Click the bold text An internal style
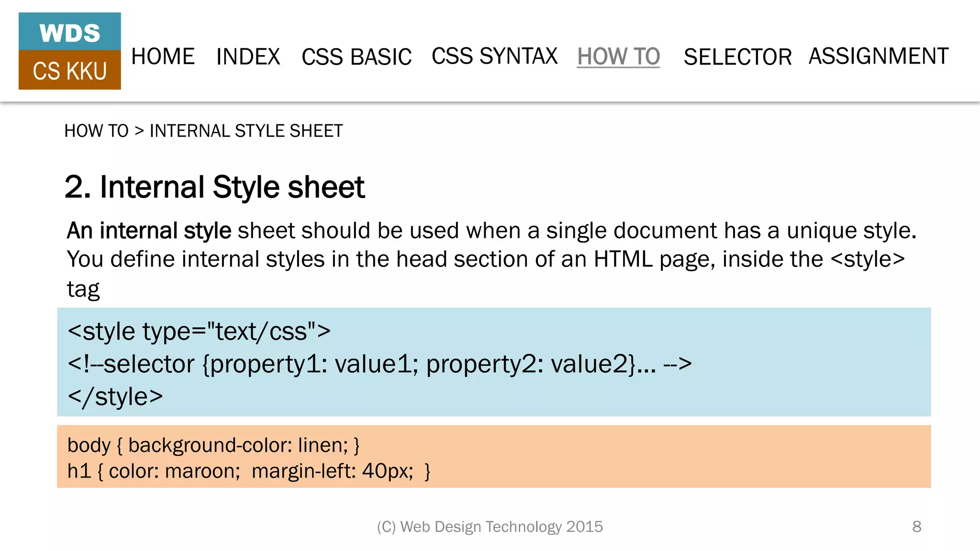 tap(149, 231)
